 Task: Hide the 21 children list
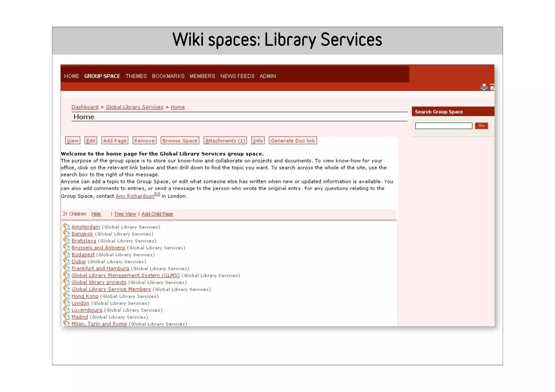click(x=96, y=214)
